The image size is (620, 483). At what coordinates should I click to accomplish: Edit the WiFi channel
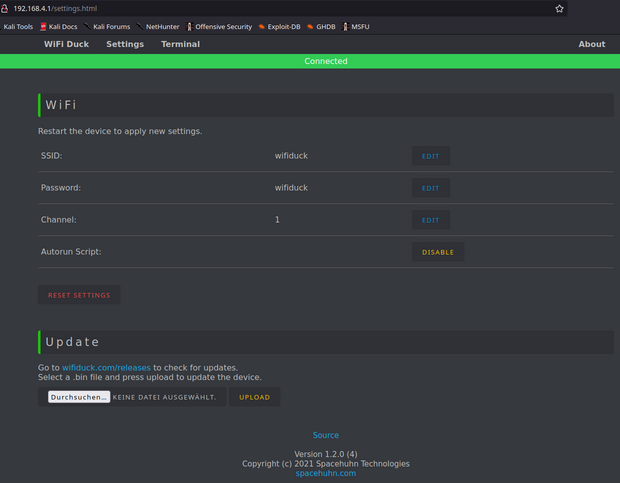(430, 220)
